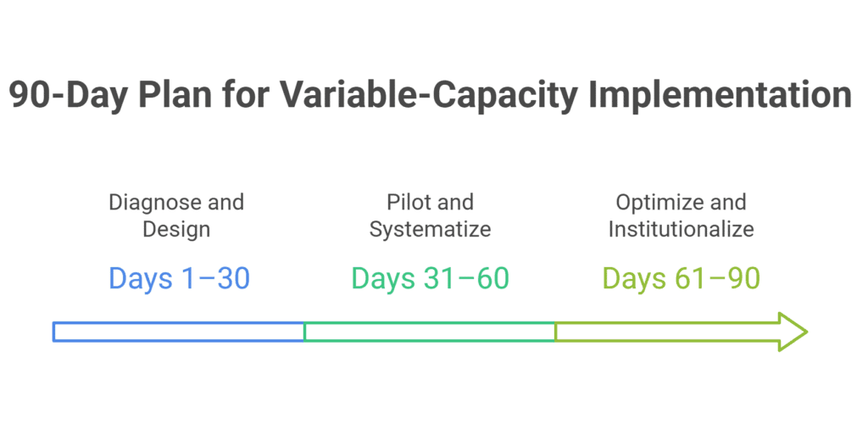The image size is (868, 436).
Task: Click the divider between blue and green segments
Action: pos(304,332)
